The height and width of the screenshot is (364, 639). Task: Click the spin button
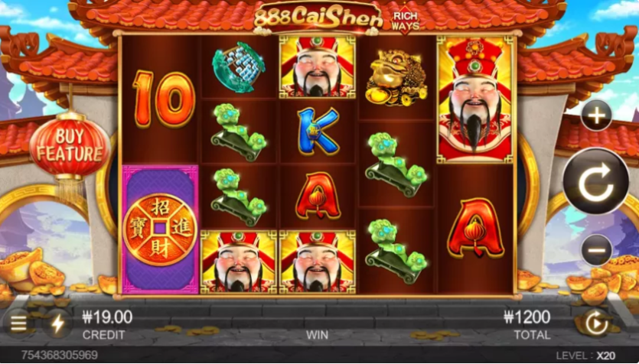(596, 181)
